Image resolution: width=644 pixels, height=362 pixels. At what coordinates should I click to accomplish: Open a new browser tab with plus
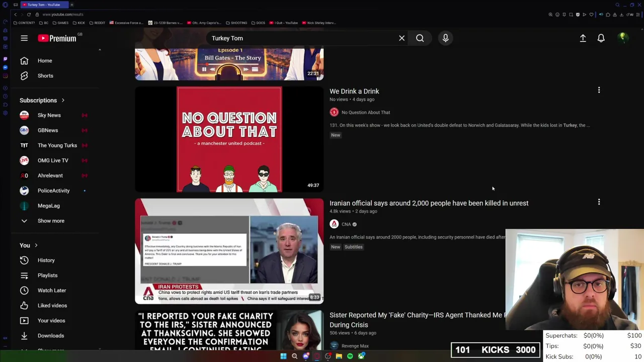tap(72, 5)
